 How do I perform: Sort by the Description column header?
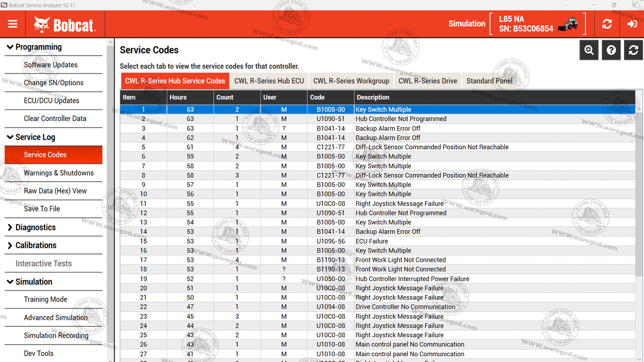495,97
